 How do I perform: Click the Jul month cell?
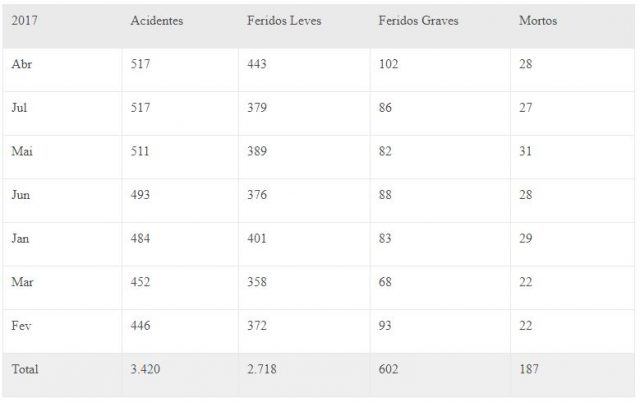[x=19, y=108]
